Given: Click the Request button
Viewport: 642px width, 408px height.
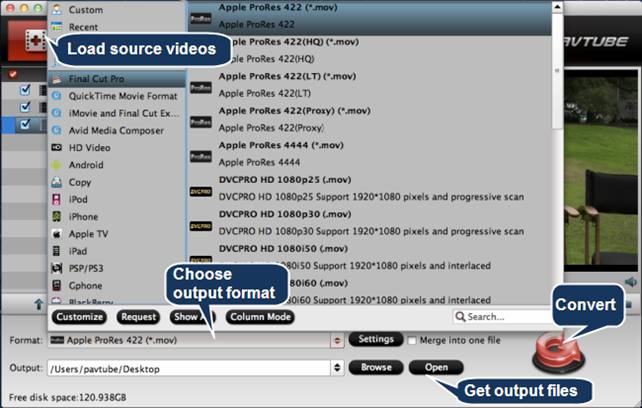Looking at the screenshot, I should pyautogui.click(x=138, y=317).
